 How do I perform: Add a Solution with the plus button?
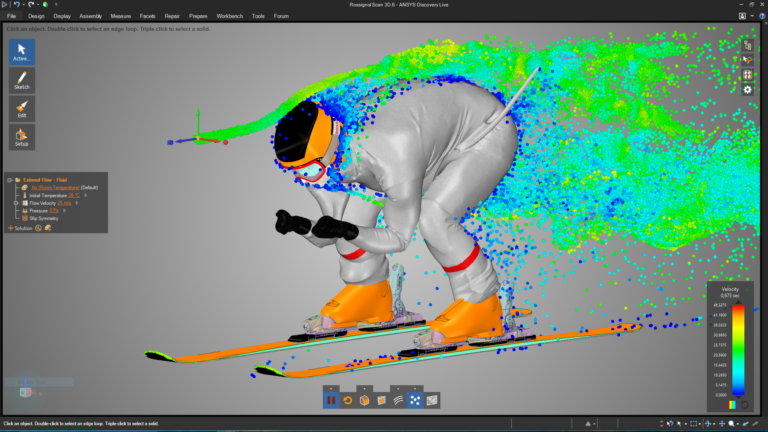pyautogui.click(x=10, y=227)
